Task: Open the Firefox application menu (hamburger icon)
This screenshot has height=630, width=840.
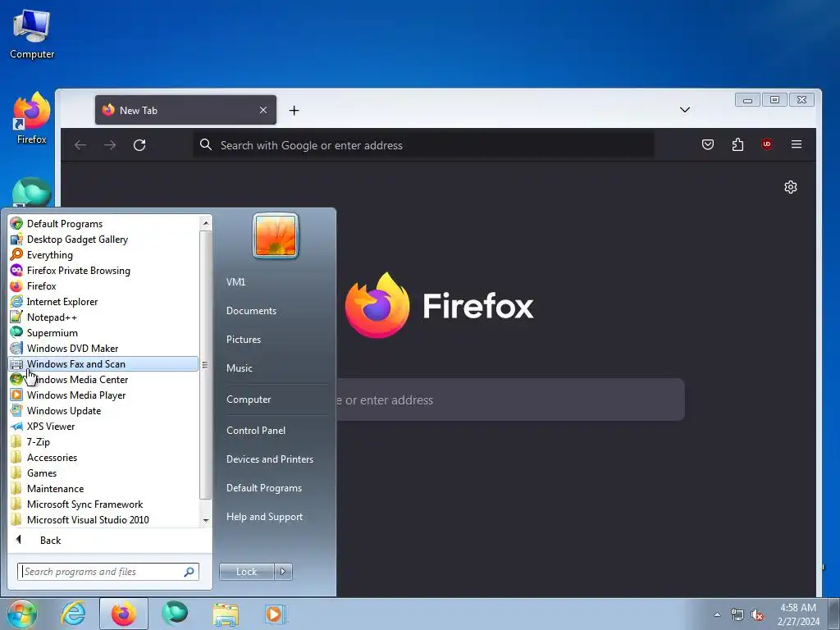Action: pyautogui.click(x=796, y=144)
